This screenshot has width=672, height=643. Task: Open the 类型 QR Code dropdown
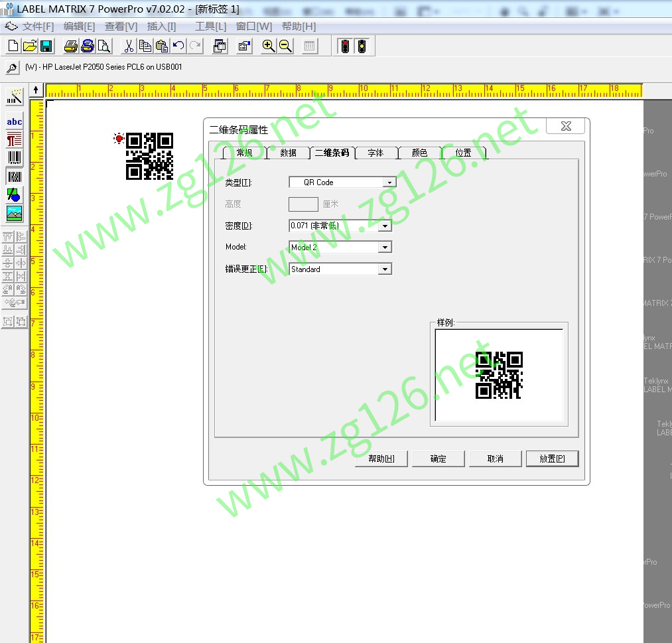(389, 182)
